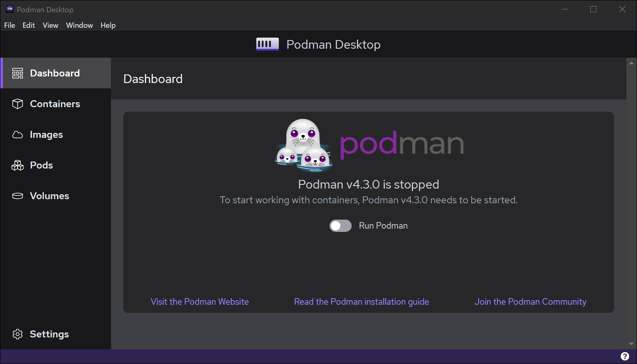The image size is (637, 364).
Task: Open Pods using the stacked cubes icon
Action: pos(18,165)
